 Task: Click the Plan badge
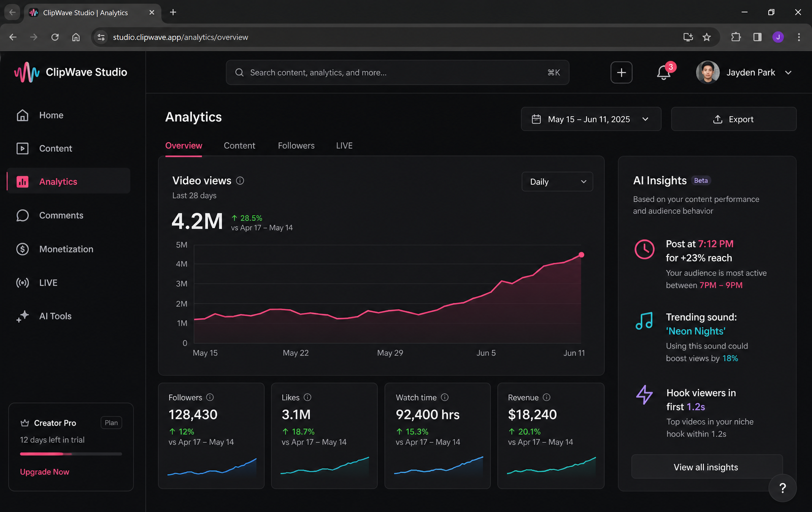pos(111,423)
